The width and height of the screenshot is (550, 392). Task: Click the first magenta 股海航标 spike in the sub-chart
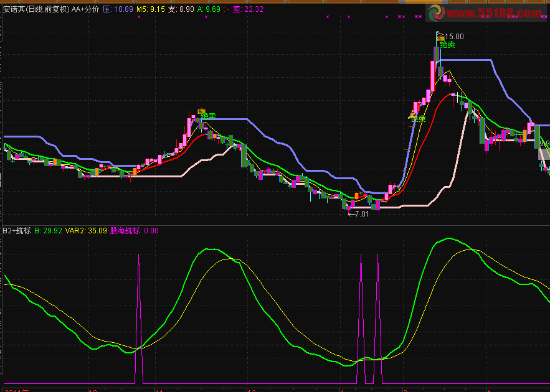coord(139,319)
